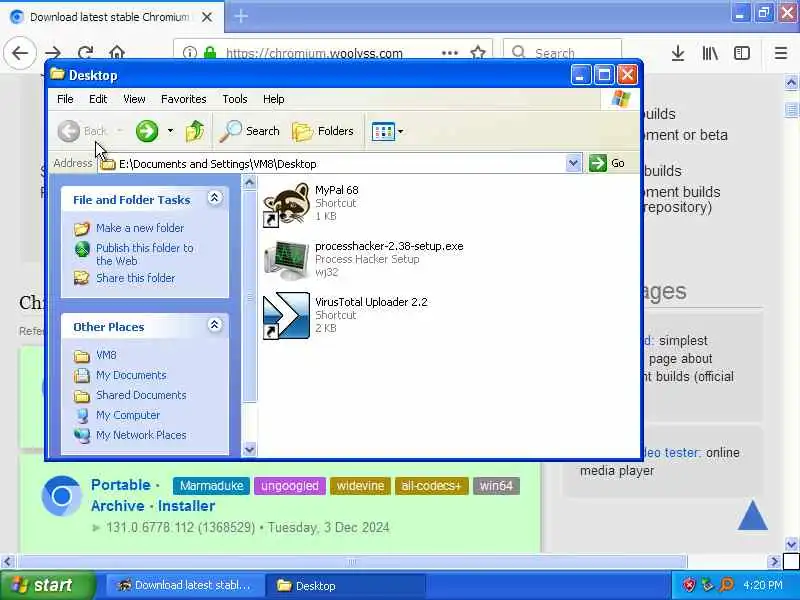Click the Archive link on the webpage
This screenshot has height=600, width=800.
point(117,506)
